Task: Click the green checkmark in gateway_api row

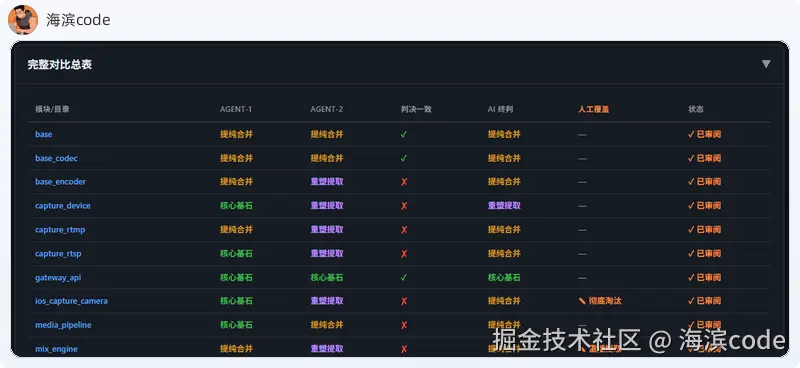Action: [404, 278]
